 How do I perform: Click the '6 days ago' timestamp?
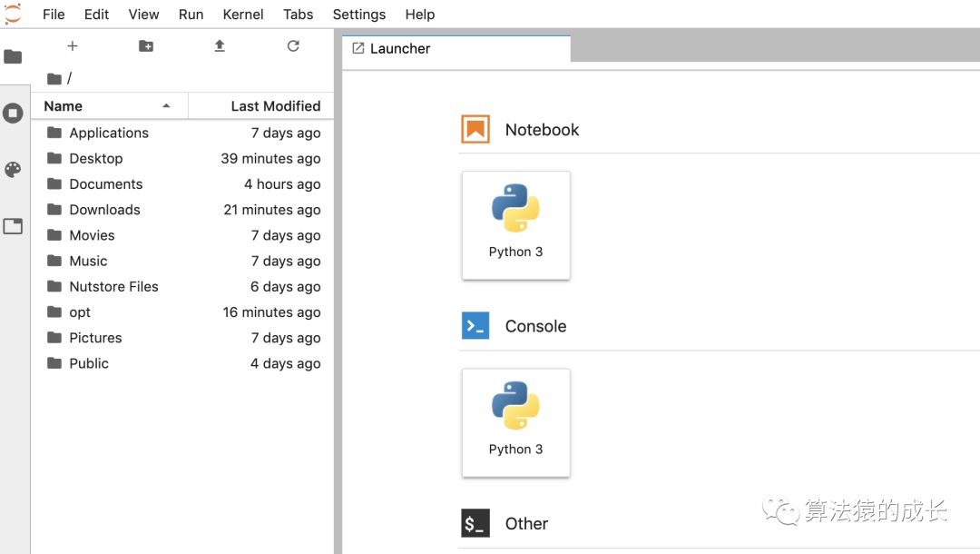[x=286, y=287]
